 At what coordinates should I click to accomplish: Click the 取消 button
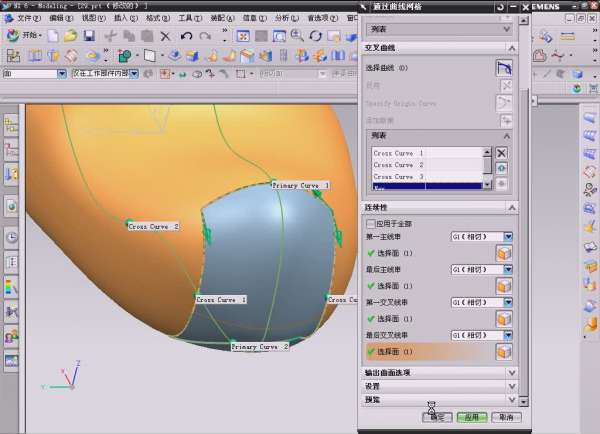(x=505, y=417)
